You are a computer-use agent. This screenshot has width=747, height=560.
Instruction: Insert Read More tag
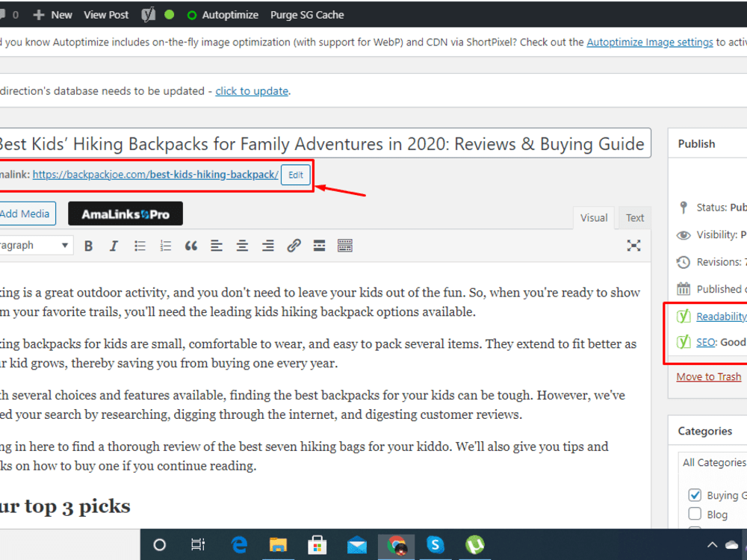pyautogui.click(x=319, y=246)
